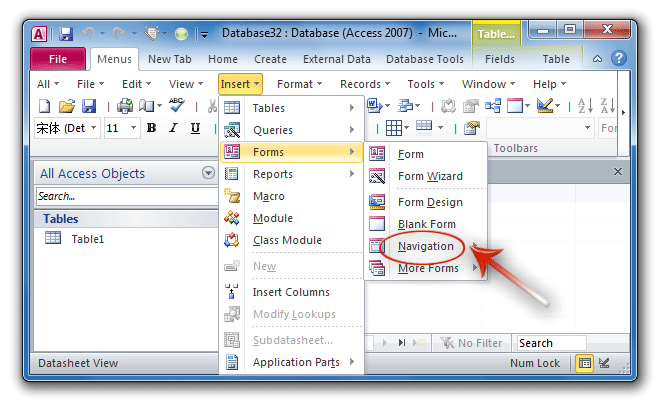
Task: Click the Form Design icon
Action: point(377,202)
